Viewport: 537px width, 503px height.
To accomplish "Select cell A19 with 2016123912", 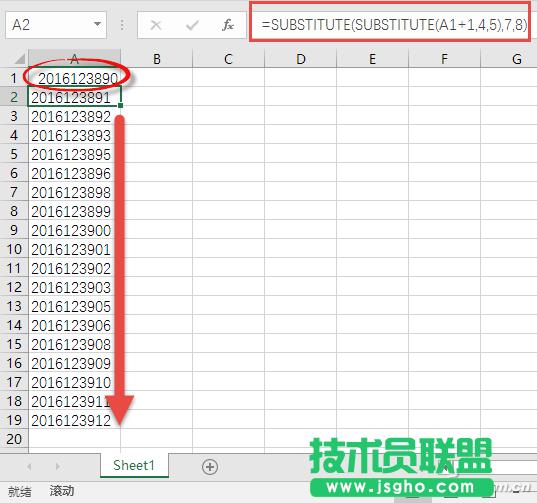I will [75, 420].
